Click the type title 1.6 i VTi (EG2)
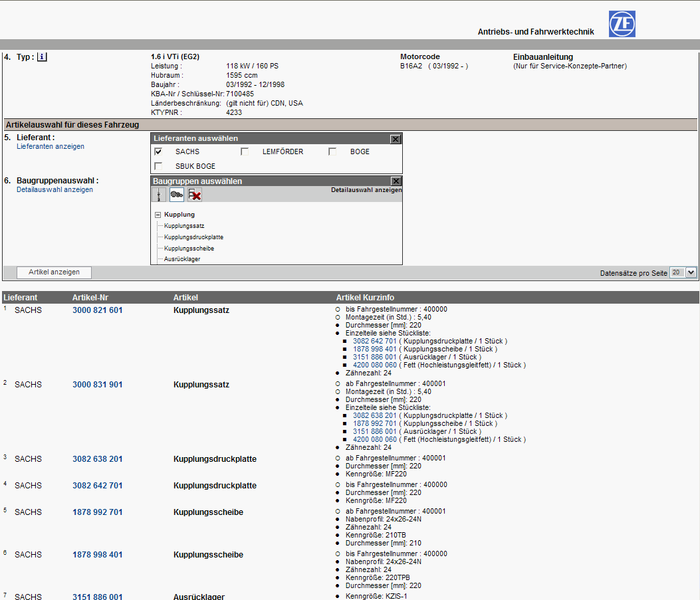This screenshot has width=700, height=600. (175, 56)
